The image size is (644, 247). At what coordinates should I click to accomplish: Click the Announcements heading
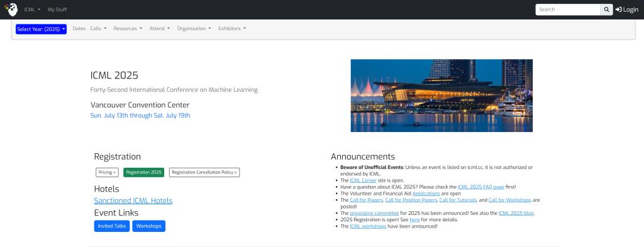point(363,156)
